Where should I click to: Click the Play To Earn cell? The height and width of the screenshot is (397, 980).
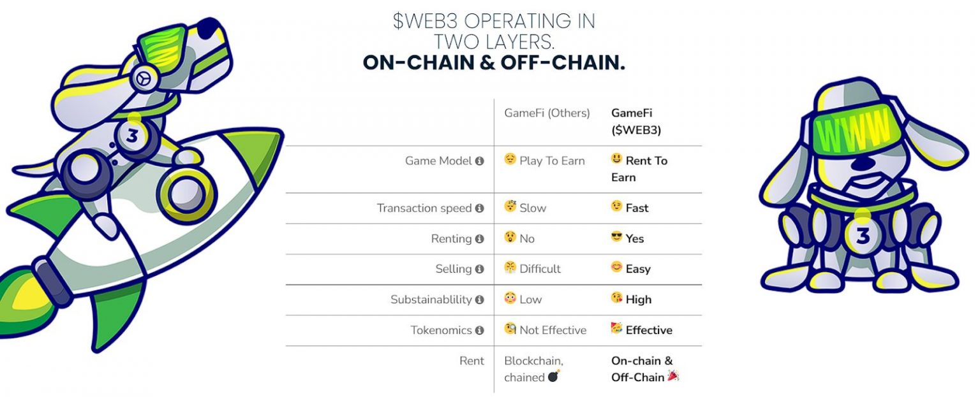tap(544, 161)
